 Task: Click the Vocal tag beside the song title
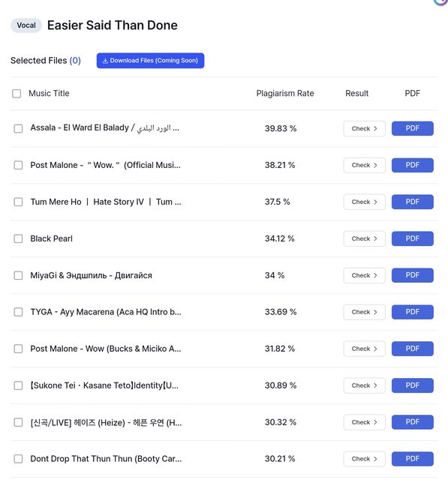click(26, 25)
